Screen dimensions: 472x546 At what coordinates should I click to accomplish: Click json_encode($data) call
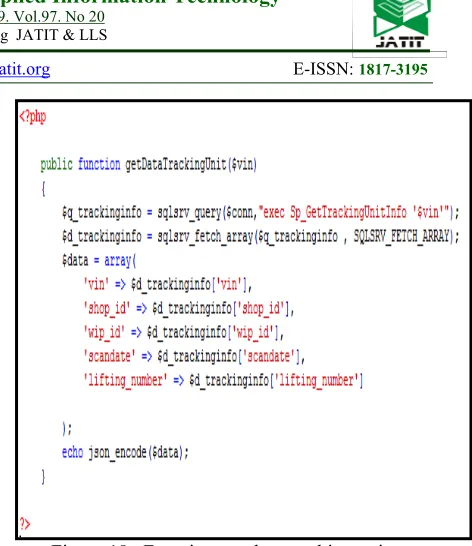[135, 453]
